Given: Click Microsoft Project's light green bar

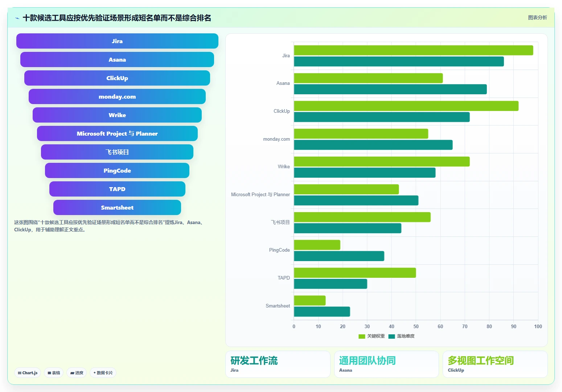Looking at the screenshot, I should pos(346,189).
